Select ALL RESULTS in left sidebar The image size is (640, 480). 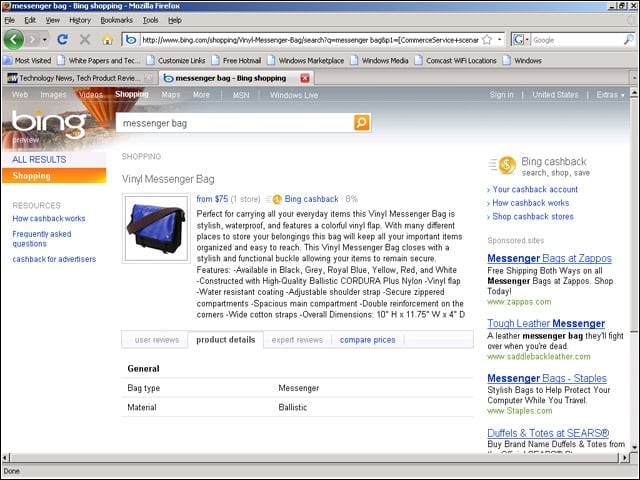click(39, 160)
